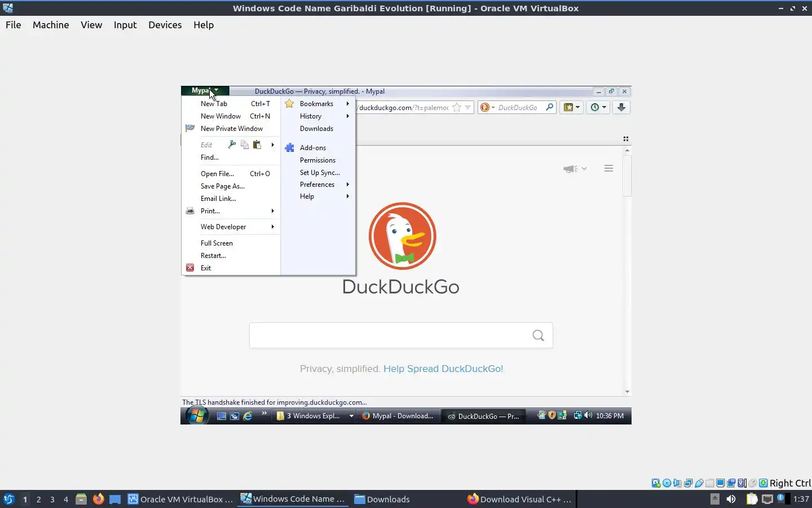Click Help Spread DuckDuckGo! link
812x508 pixels.
443,369
